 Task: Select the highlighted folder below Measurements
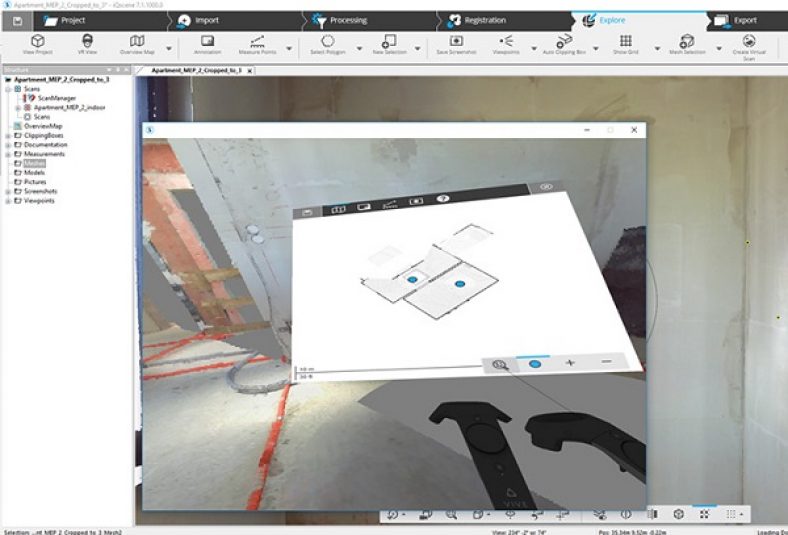[34, 163]
